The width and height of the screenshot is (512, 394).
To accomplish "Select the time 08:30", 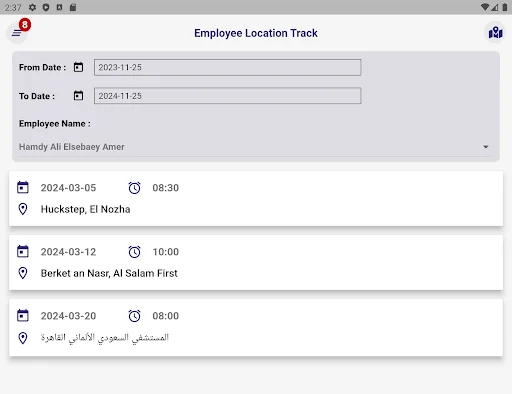I will (166, 188).
